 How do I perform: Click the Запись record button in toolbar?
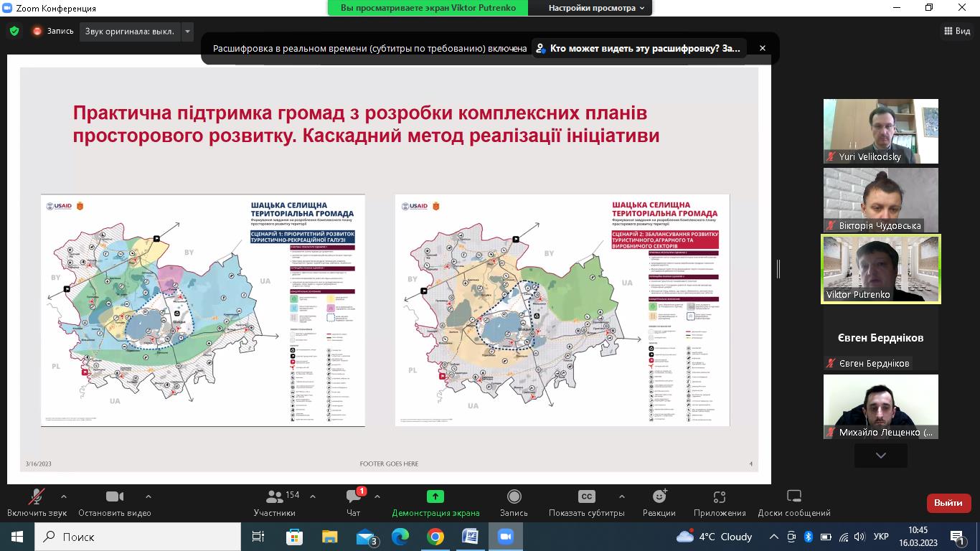point(514,503)
